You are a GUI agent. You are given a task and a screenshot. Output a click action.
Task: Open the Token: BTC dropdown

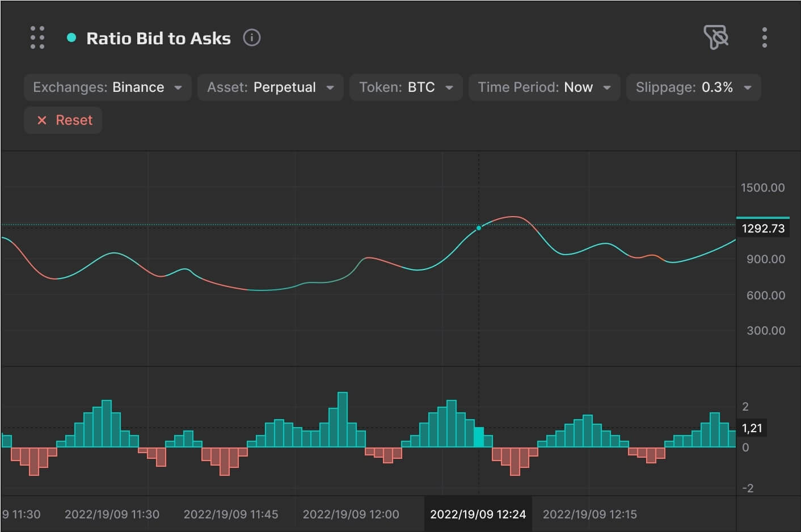coord(406,87)
